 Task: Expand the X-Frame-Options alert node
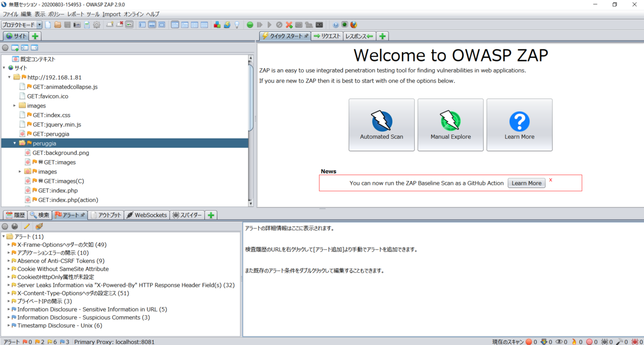(x=9, y=245)
